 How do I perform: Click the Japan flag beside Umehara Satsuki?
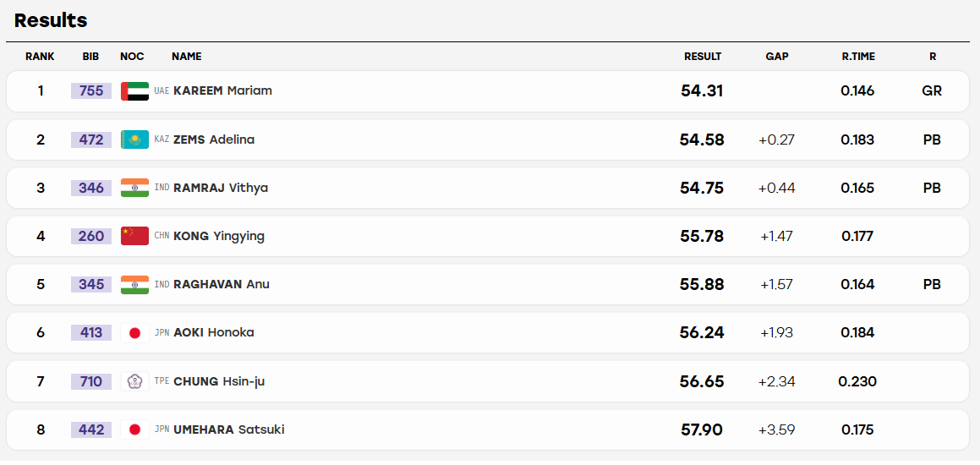(134, 429)
